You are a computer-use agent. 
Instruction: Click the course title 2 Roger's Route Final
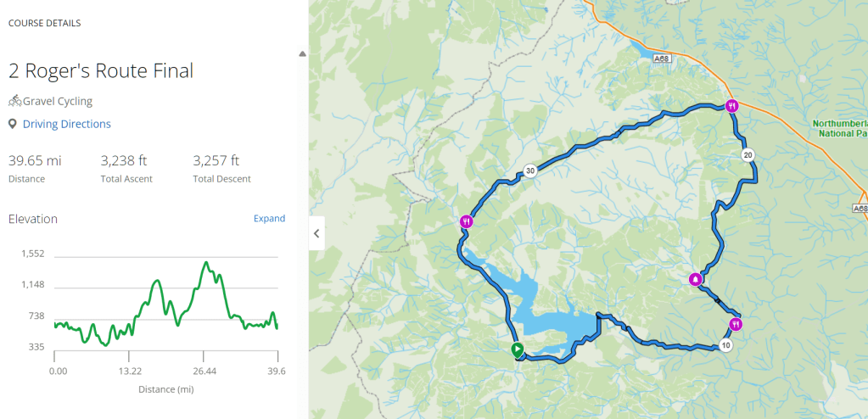[x=100, y=70]
